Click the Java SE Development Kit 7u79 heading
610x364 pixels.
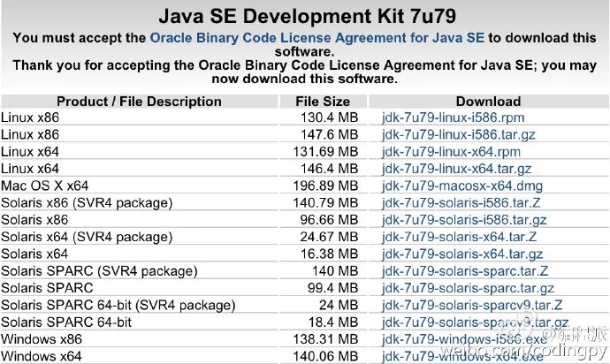pos(307,16)
